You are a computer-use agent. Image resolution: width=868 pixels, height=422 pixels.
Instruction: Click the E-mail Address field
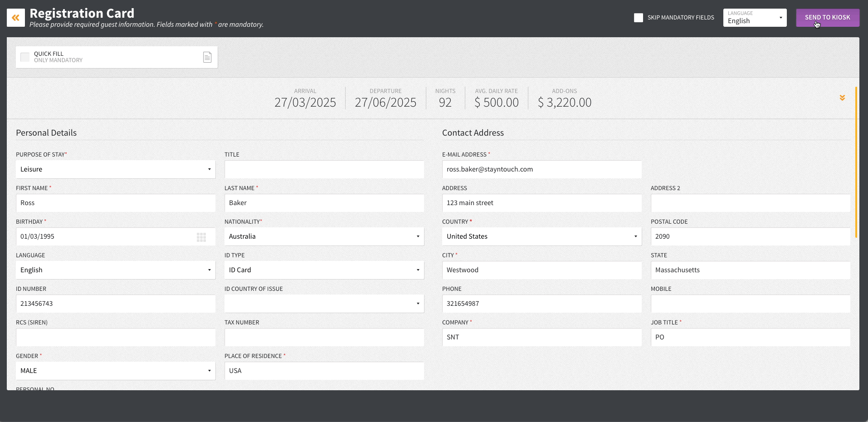coord(542,169)
